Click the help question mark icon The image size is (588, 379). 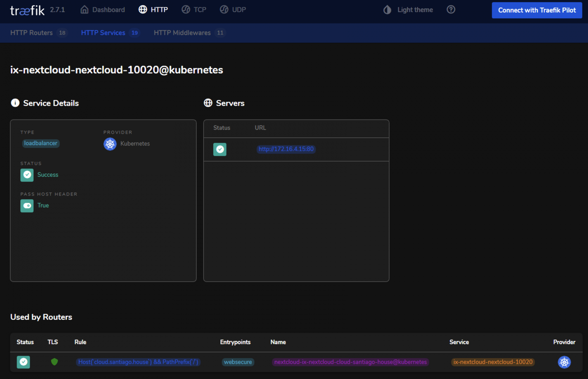[451, 10]
